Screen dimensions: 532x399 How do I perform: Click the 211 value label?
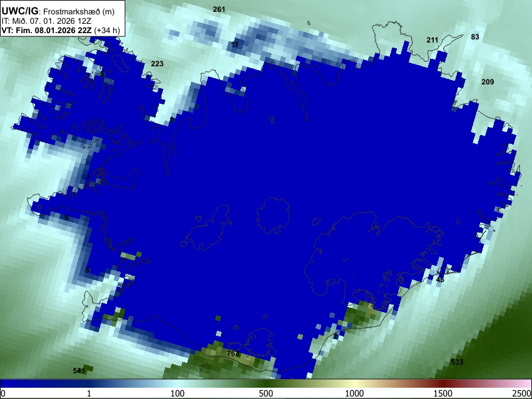tap(432, 40)
